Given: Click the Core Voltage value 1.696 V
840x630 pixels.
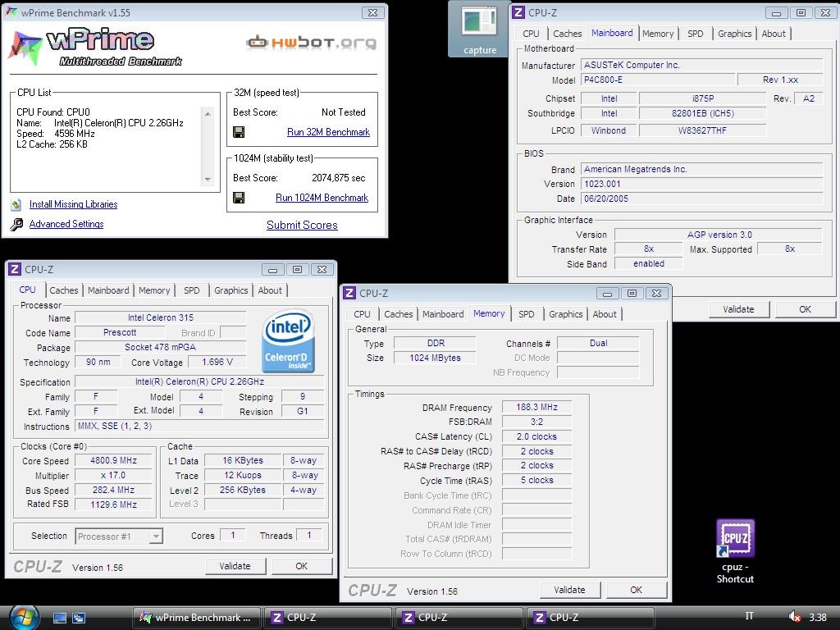Looking at the screenshot, I should pos(217,362).
